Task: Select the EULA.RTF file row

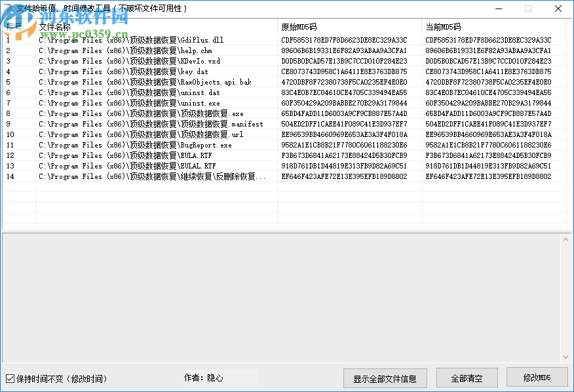Action: tap(131, 155)
